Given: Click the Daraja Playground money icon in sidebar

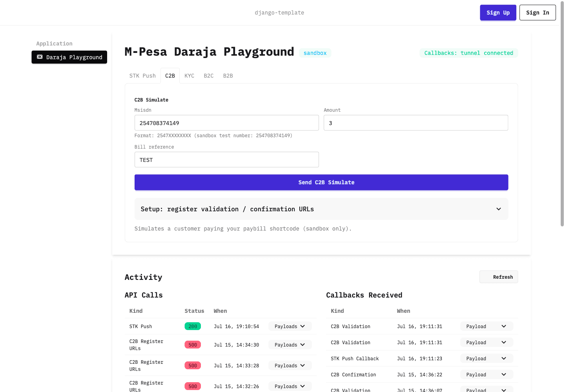Looking at the screenshot, I should click(40, 57).
